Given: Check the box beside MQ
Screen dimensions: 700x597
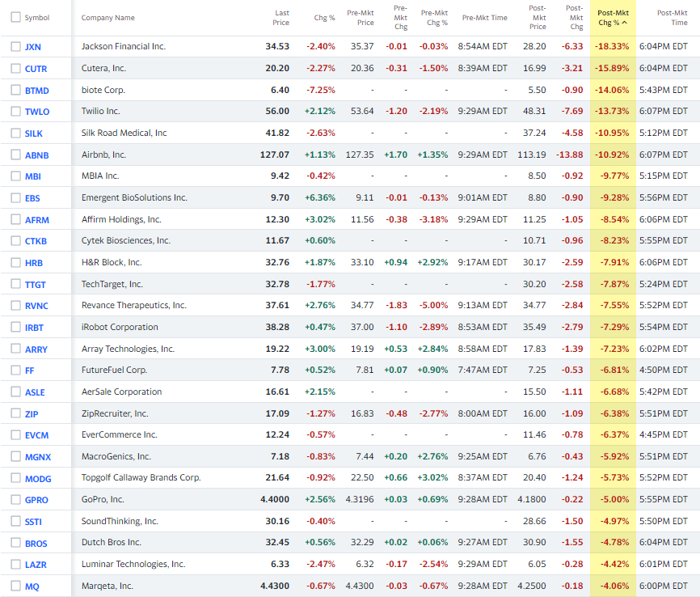Looking at the screenshot, I should click(15, 586).
